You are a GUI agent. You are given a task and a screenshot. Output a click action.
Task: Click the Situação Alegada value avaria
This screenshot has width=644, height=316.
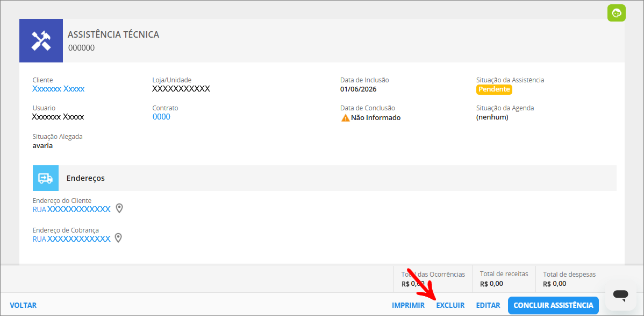[42, 145]
